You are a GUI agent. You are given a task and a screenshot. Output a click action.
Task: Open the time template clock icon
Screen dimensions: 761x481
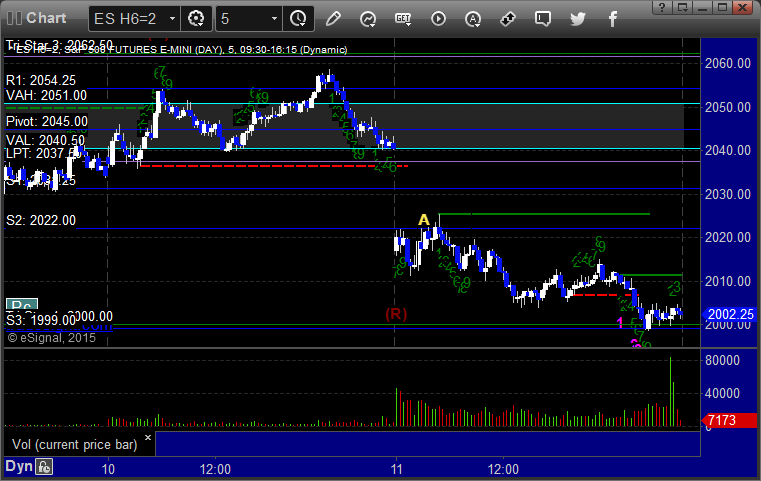tap(298, 19)
